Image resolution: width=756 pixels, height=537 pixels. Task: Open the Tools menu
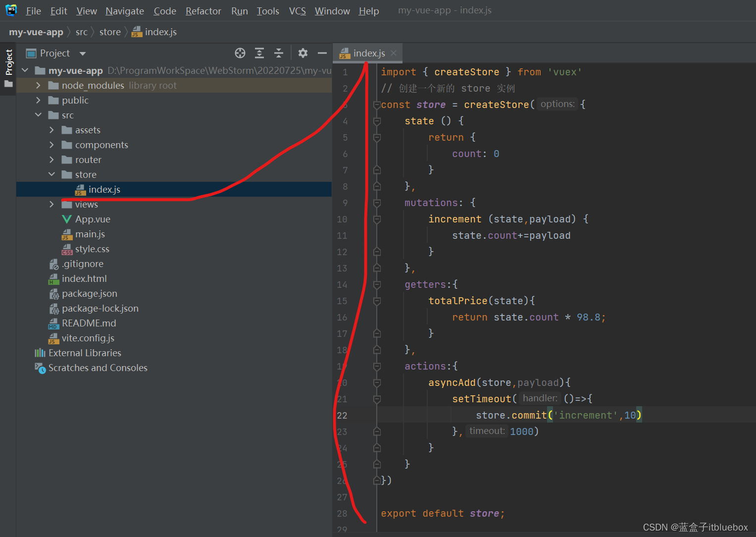pyautogui.click(x=268, y=11)
